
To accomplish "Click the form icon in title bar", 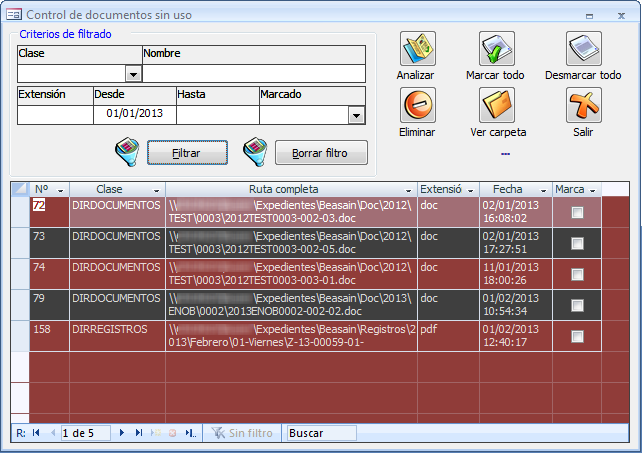I will [14, 15].
